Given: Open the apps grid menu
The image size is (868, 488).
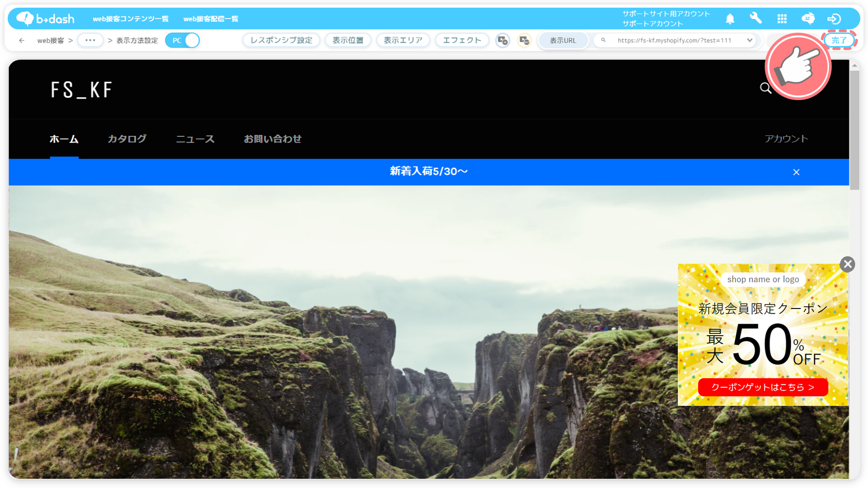Looking at the screenshot, I should [x=782, y=19].
